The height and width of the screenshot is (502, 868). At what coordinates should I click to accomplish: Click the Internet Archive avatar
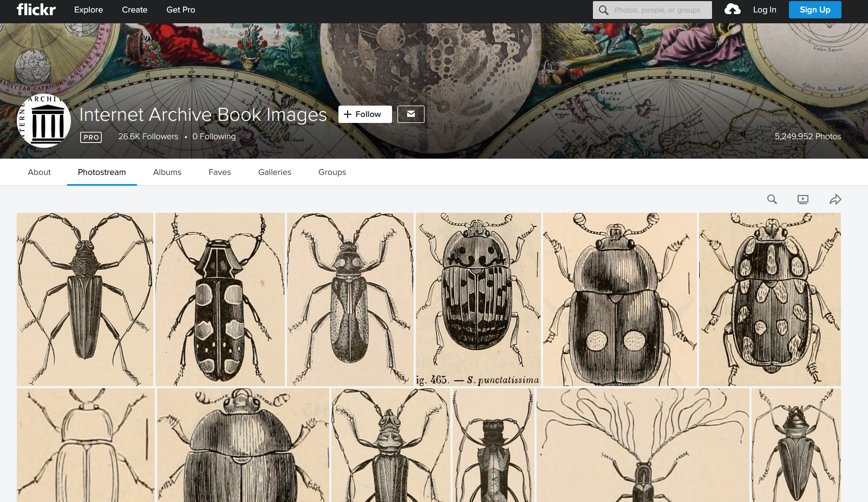point(44,121)
